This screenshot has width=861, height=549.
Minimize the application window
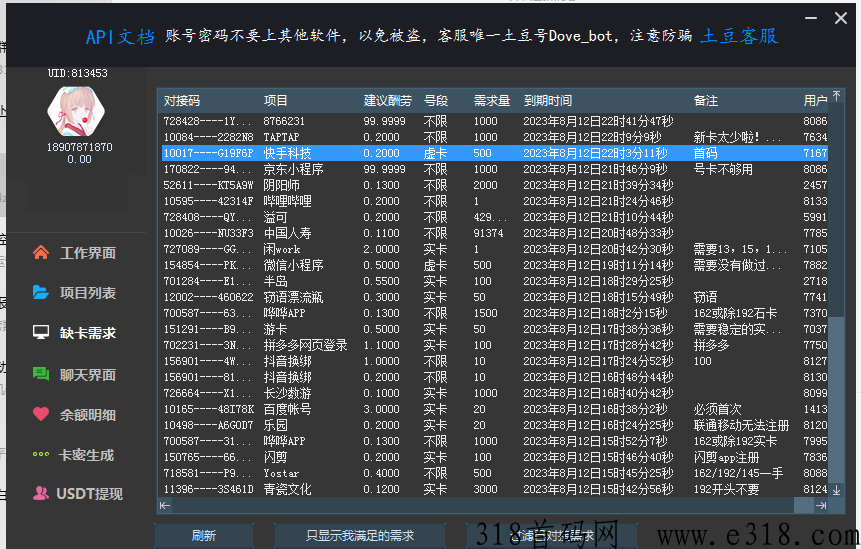tap(811, 18)
